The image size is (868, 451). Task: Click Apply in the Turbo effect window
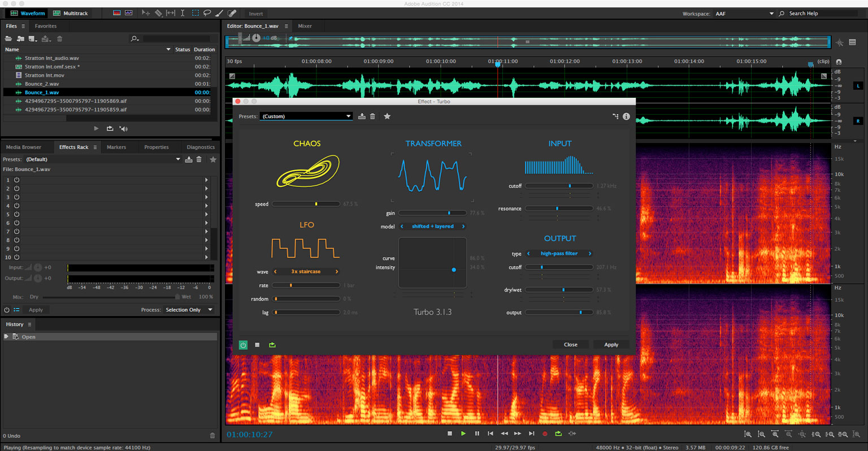pyautogui.click(x=611, y=345)
